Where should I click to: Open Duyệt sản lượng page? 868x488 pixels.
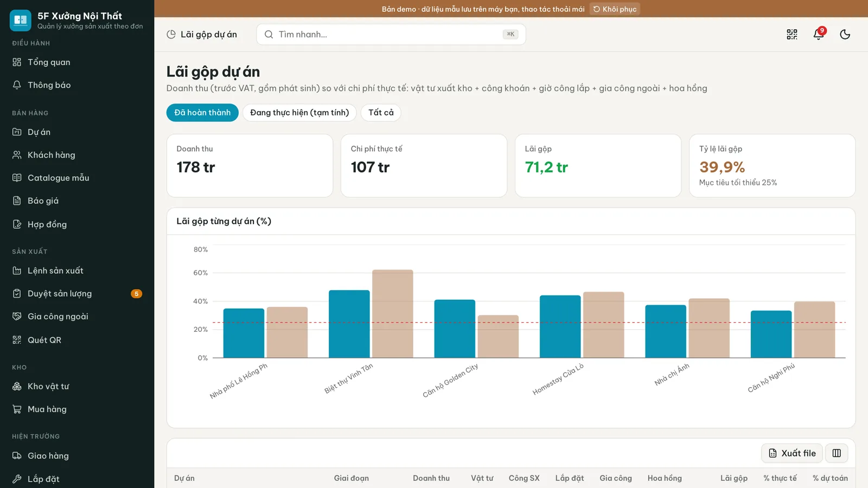[x=77, y=293]
